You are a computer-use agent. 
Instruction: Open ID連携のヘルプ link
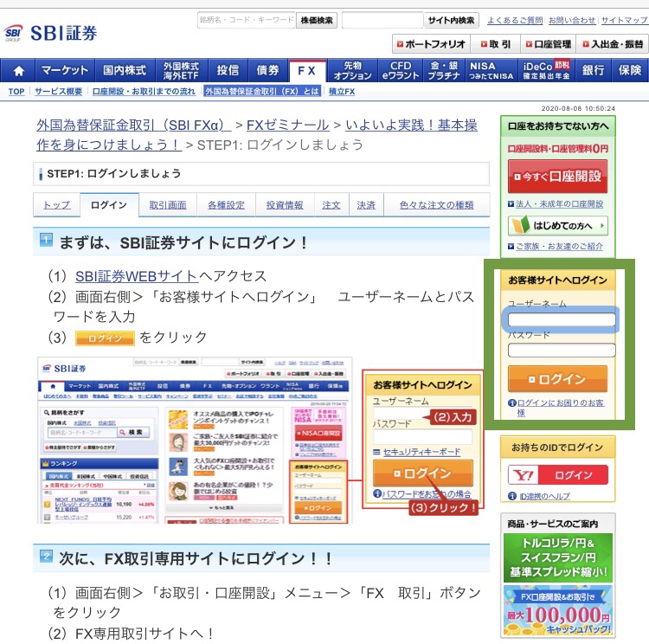click(x=544, y=496)
